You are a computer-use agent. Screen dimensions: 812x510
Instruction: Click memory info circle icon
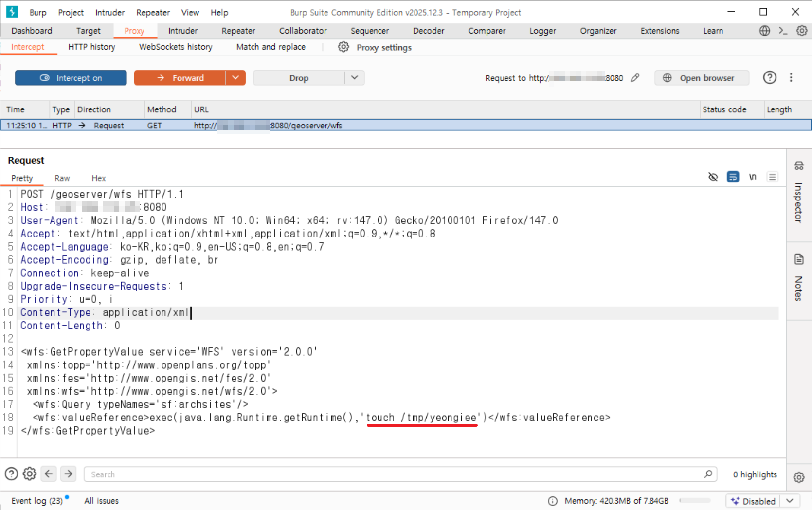click(x=553, y=501)
